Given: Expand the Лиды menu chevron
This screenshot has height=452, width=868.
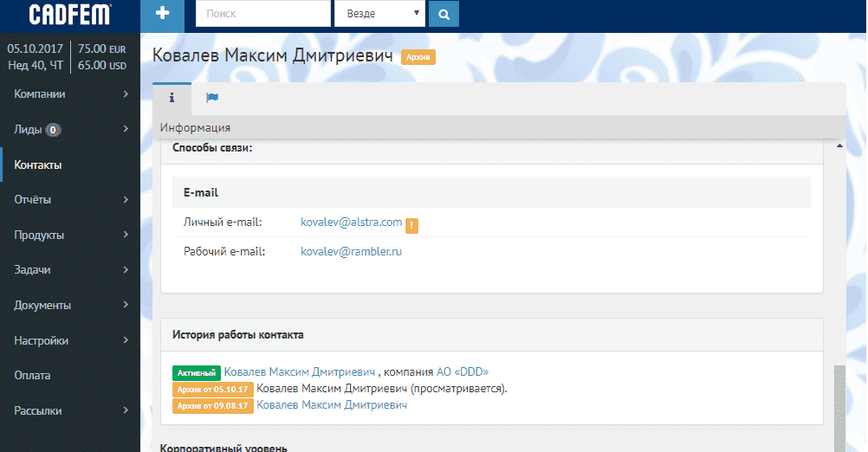Looking at the screenshot, I should click(126, 129).
